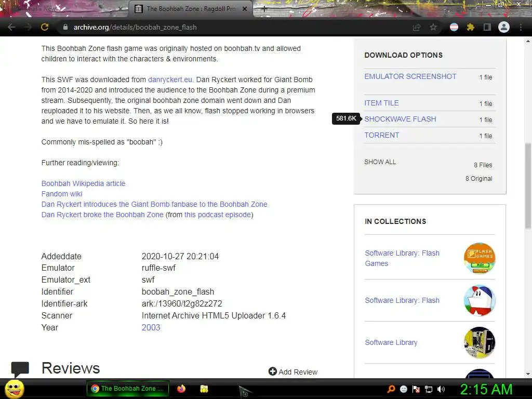The height and width of the screenshot is (399, 532).
Task: Close the Boohbah Zone browser tab
Action: 245,9
